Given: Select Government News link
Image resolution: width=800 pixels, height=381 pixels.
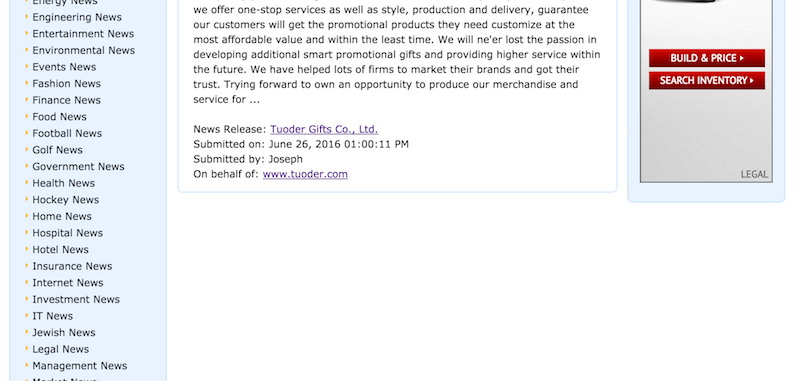Looking at the screenshot, I should (x=78, y=166).
